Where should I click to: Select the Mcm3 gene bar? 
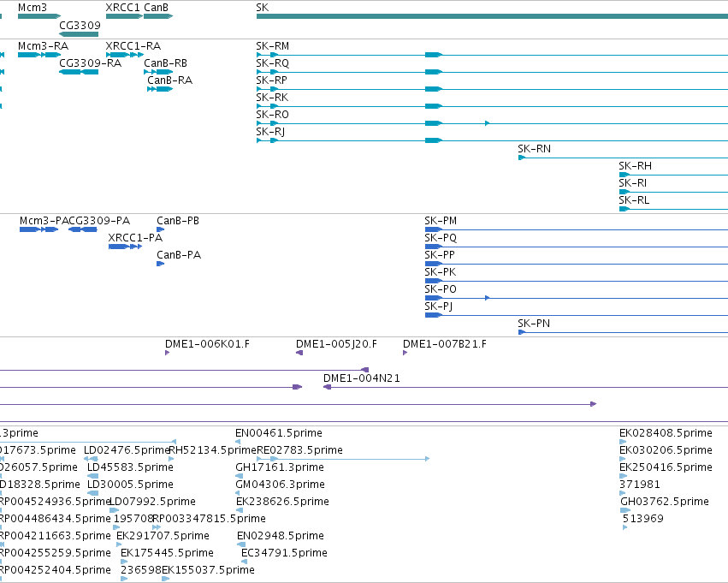[x=39, y=16]
